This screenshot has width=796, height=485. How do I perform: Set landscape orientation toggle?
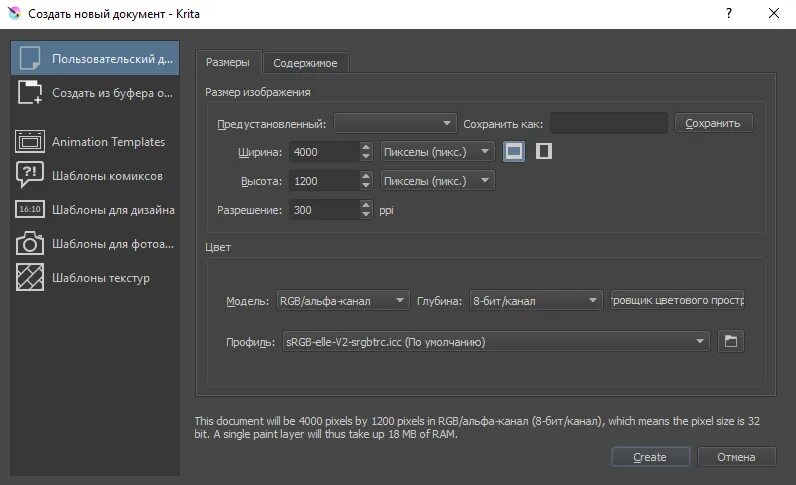[514, 151]
